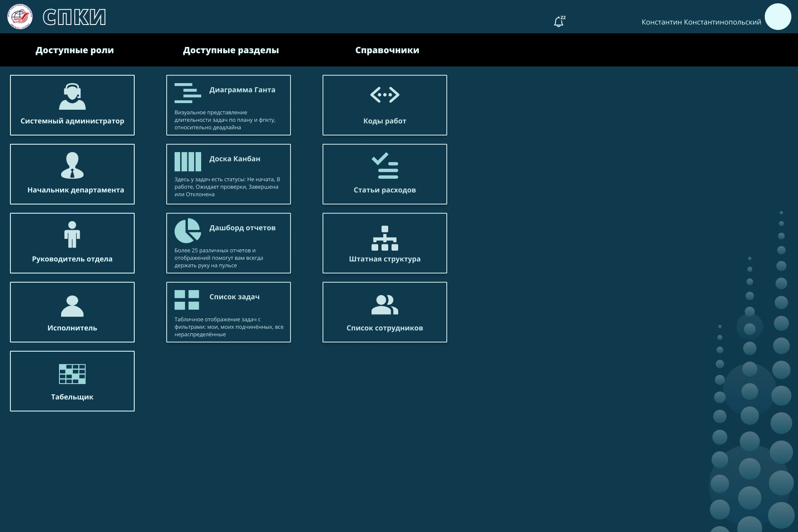Click the Штатная структура org chart icon
Image resolution: width=798 pixels, height=532 pixels.
click(384, 238)
